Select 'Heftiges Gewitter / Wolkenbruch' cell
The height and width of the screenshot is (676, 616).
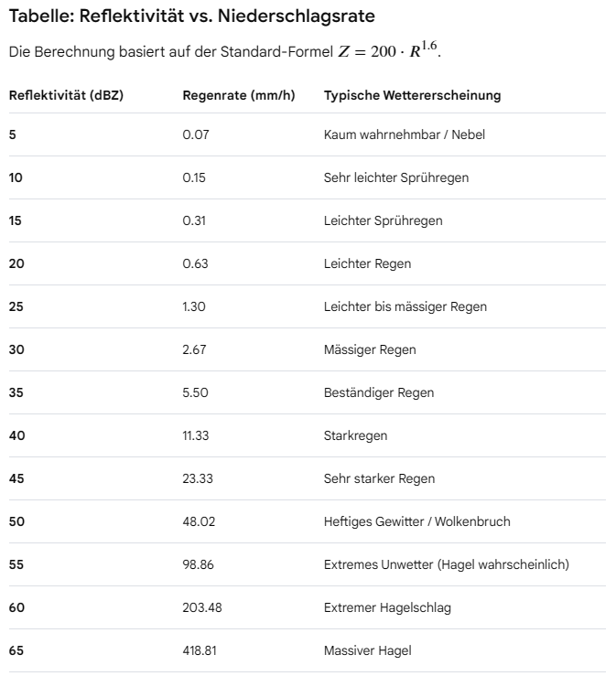416,521
